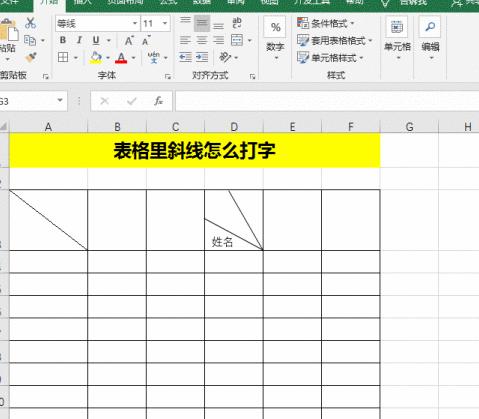
Task: Click the A3 cell with diagonal line
Action: [x=48, y=220]
